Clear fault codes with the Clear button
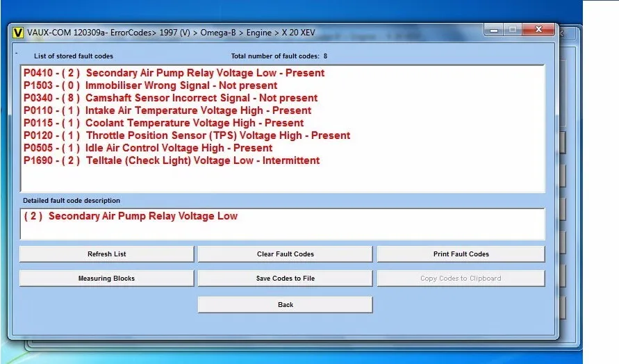This screenshot has height=364, width=619. 285,254
